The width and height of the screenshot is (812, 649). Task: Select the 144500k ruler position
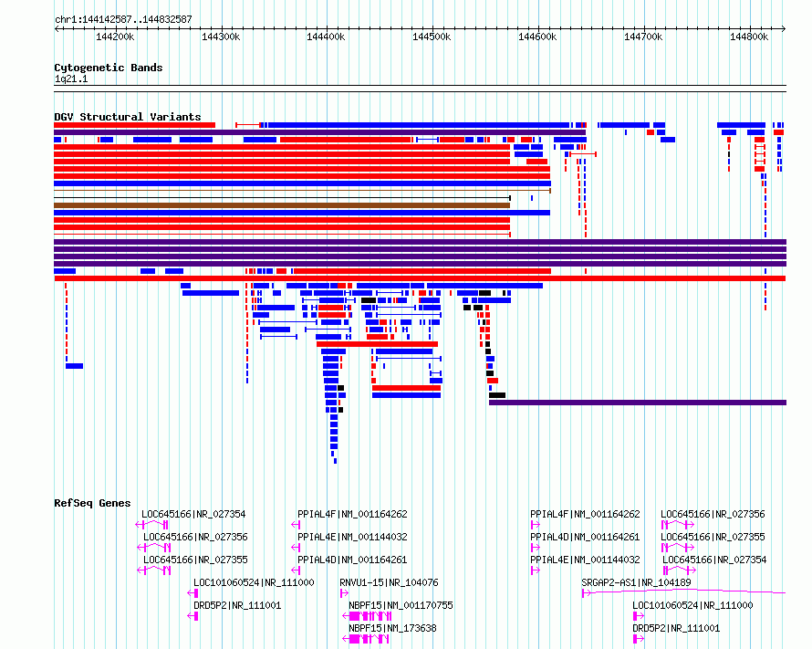pyautogui.click(x=432, y=37)
